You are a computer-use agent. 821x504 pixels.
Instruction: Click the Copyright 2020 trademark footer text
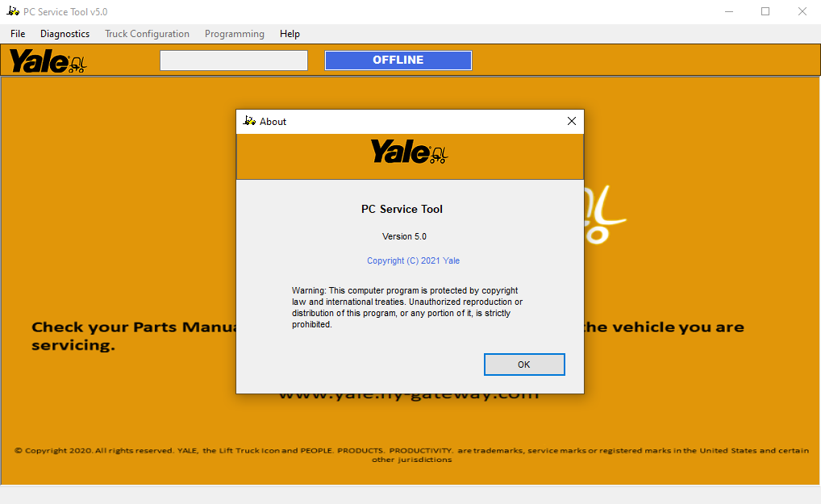pos(411,455)
